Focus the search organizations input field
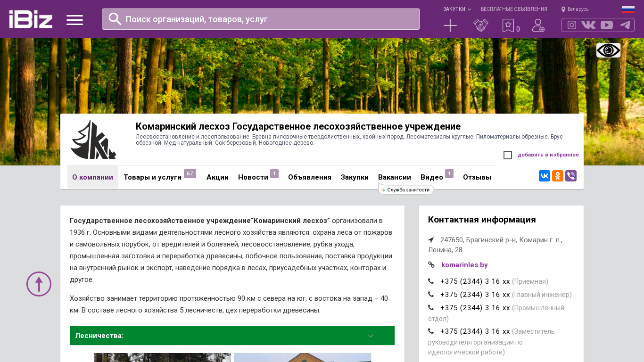This screenshot has height=362, width=644. click(261, 19)
